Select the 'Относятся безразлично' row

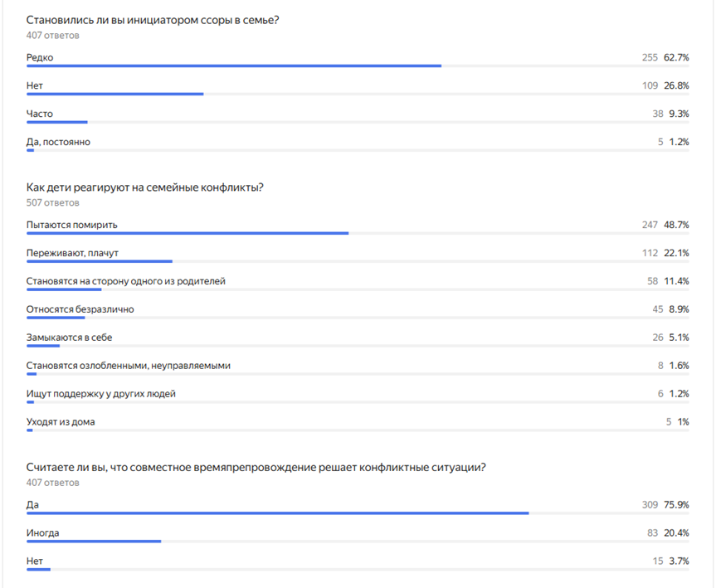click(x=358, y=312)
